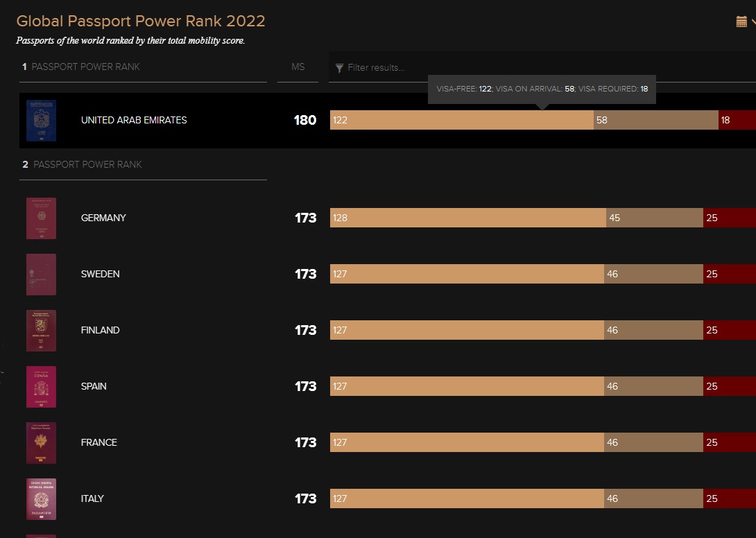Click the Spain passport cover image
Screen dimensions: 756x538
41,387
